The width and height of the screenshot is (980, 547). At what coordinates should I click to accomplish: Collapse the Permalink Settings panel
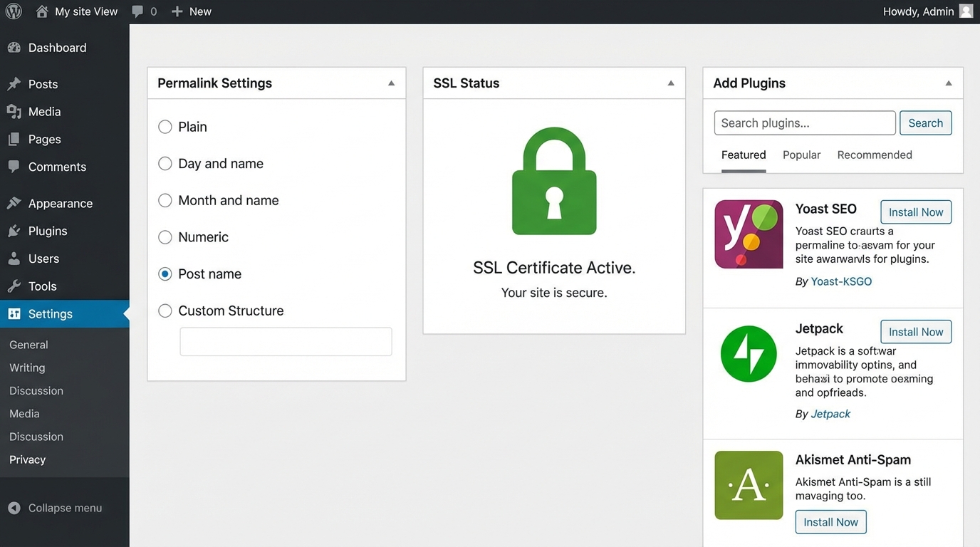(x=390, y=83)
